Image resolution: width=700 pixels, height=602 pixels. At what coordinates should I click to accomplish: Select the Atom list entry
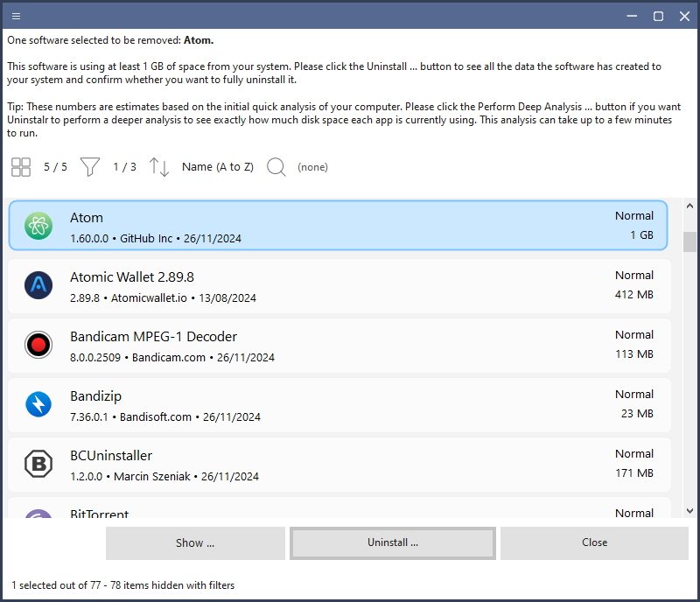(339, 226)
